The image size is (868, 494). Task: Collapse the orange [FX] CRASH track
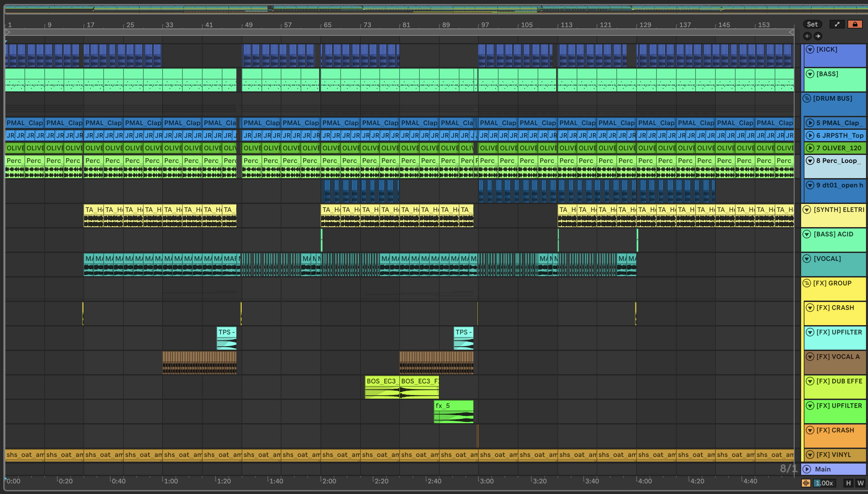[x=810, y=430]
